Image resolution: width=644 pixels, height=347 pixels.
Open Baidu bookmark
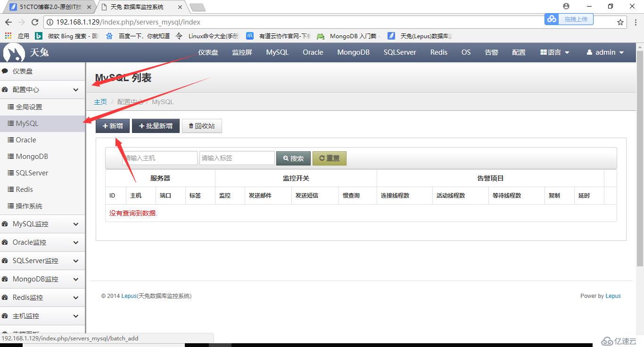[x=138, y=36]
